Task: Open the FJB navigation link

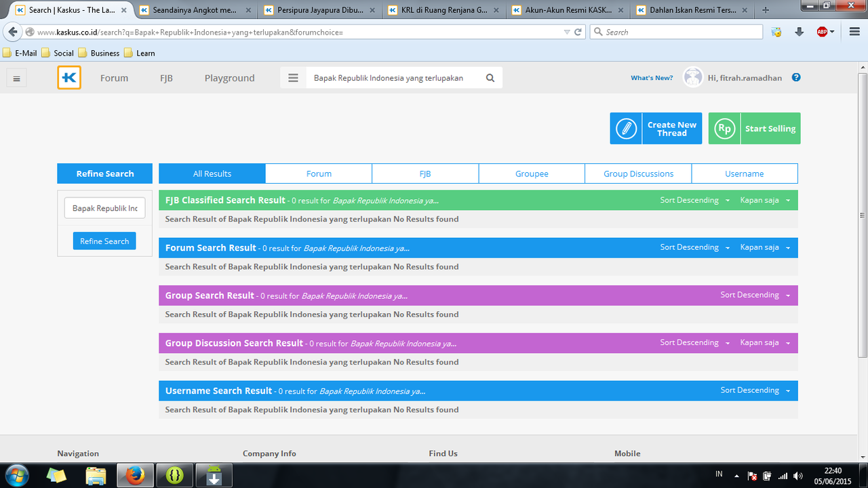Action: [x=166, y=78]
